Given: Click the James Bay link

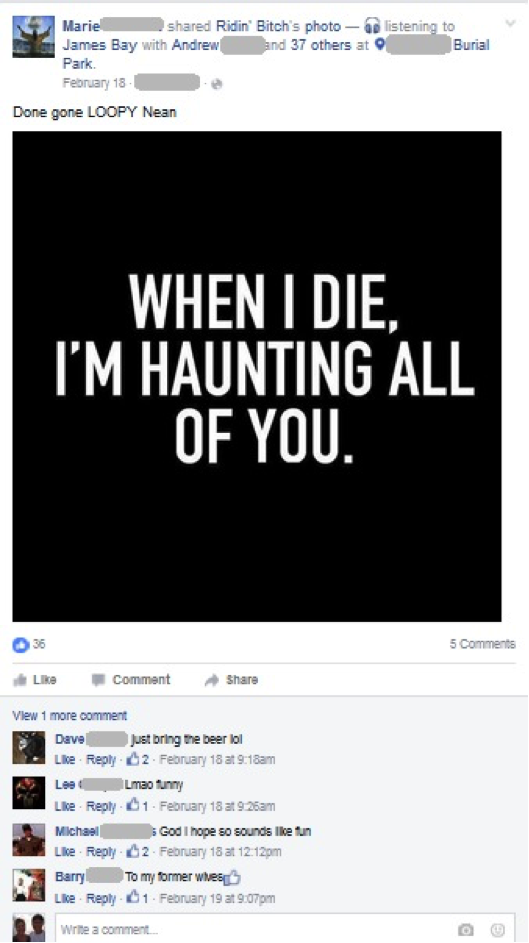Looking at the screenshot, I should (100, 45).
